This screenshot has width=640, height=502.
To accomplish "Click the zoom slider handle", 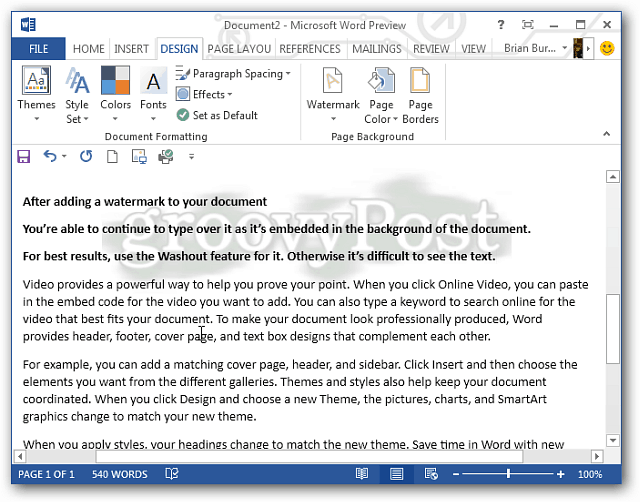I will 508,474.
